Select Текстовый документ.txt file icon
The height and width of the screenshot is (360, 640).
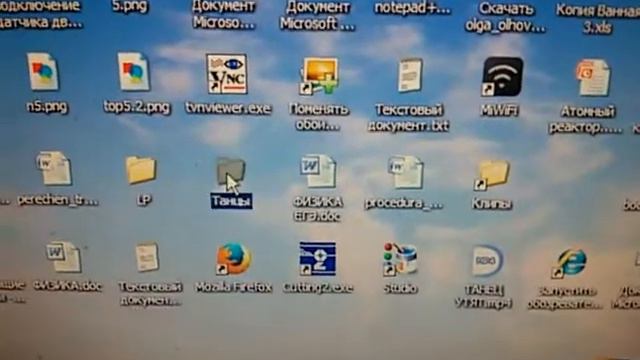410,76
